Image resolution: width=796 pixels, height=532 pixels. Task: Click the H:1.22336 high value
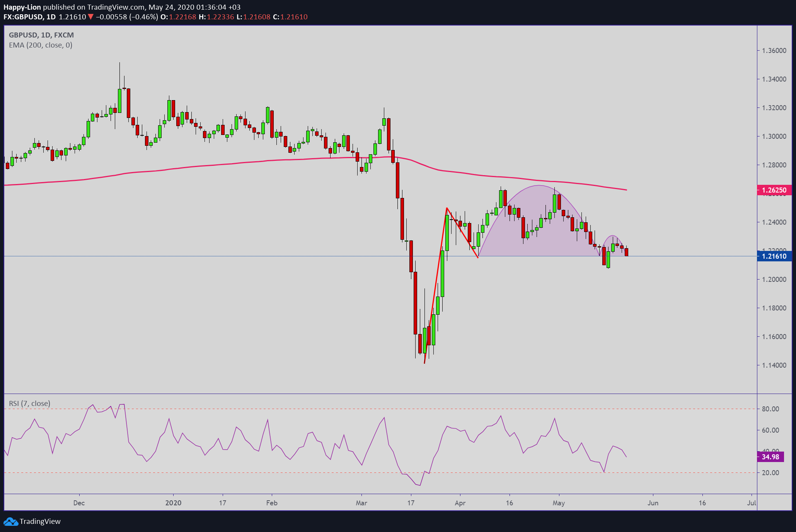216,17
